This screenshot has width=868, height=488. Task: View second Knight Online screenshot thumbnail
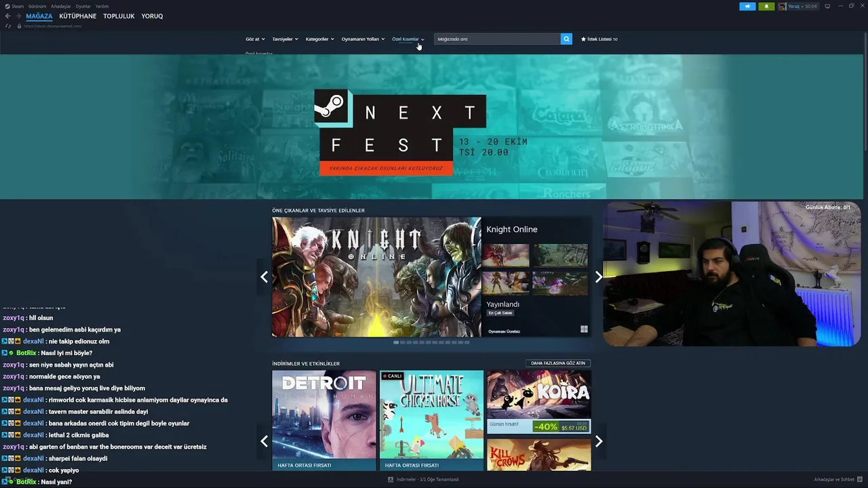tap(560, 256)
